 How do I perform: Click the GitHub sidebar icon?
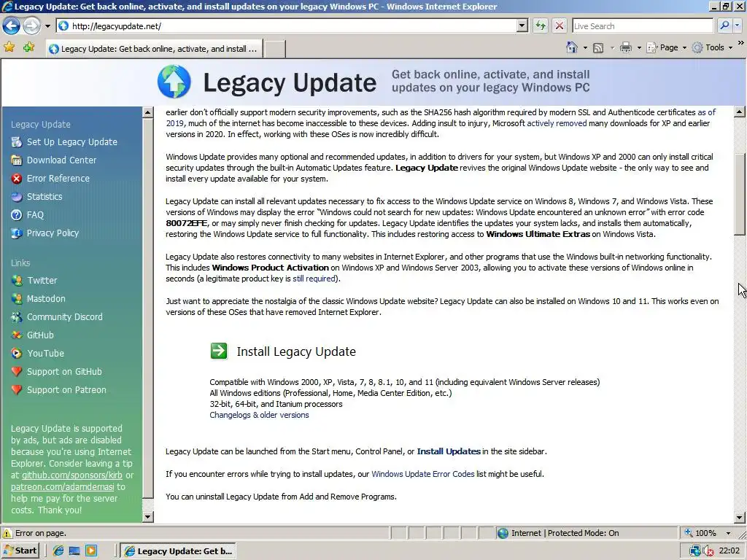pyautogui.click(x=17, y=335)
